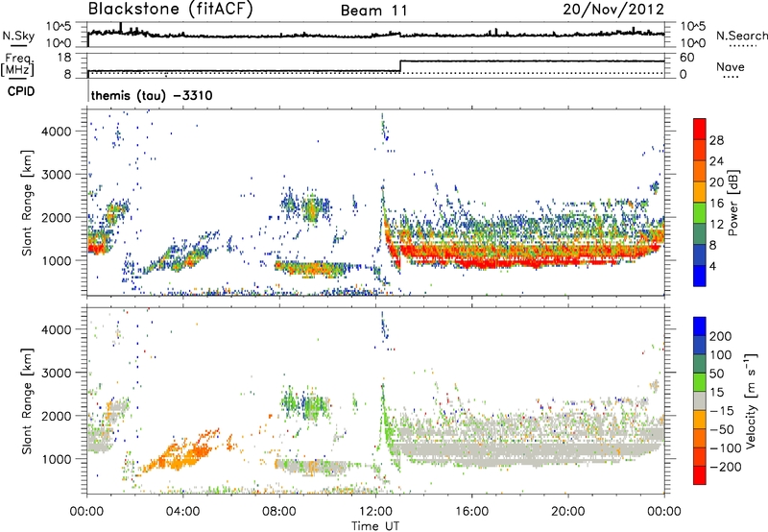This screenshot has width=768, height=532.
Task: Click the velocity scale tick '-200'
Action: point(725,467)
